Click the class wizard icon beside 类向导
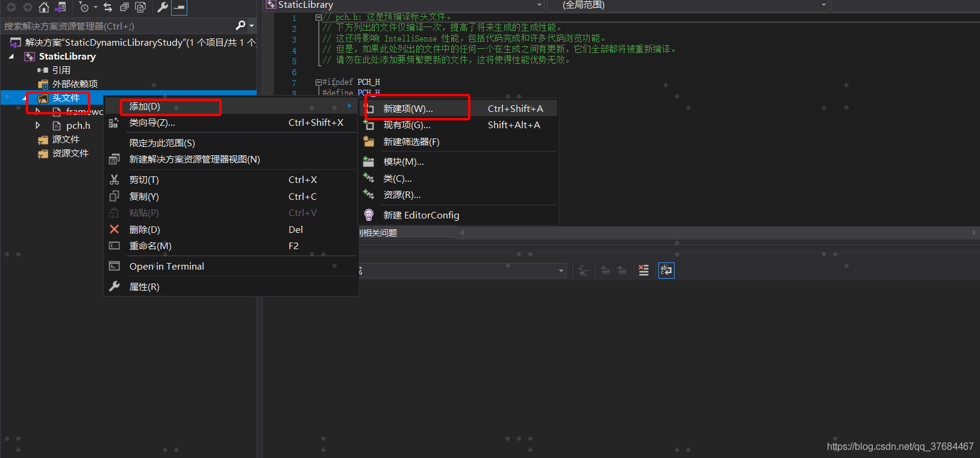The width and height of the screenshot is (980, 458). (114, 123)
